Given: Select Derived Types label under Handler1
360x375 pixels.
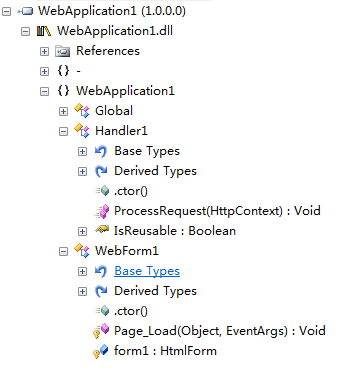Looking at the screenshot, I should (155, 171).
